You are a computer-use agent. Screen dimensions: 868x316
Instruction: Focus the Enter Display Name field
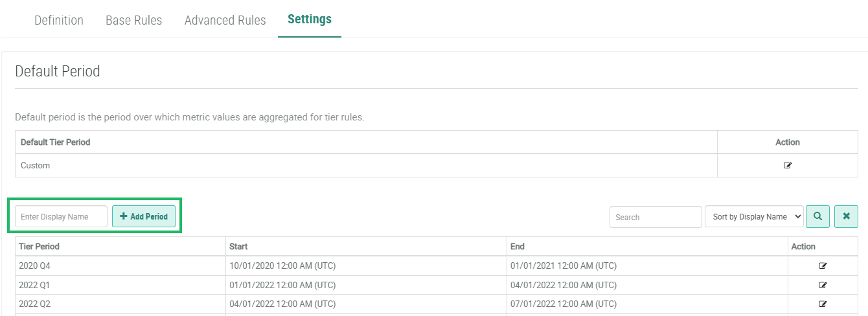point(62,217)
